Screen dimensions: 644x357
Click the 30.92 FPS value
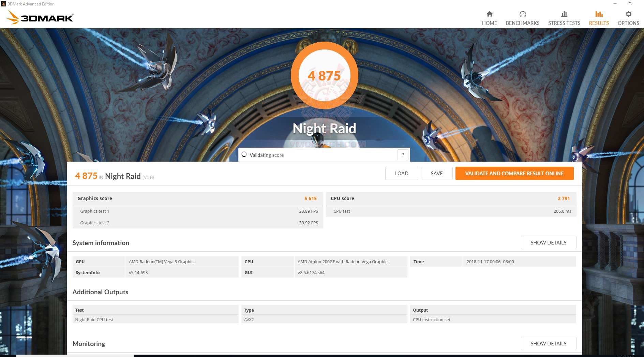pos(309,223)
